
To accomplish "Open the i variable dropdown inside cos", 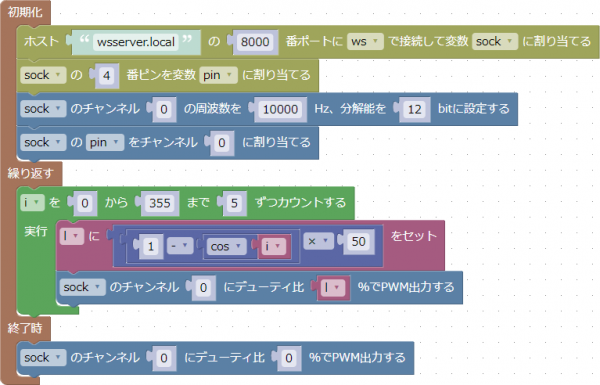I will pos(274,246).
